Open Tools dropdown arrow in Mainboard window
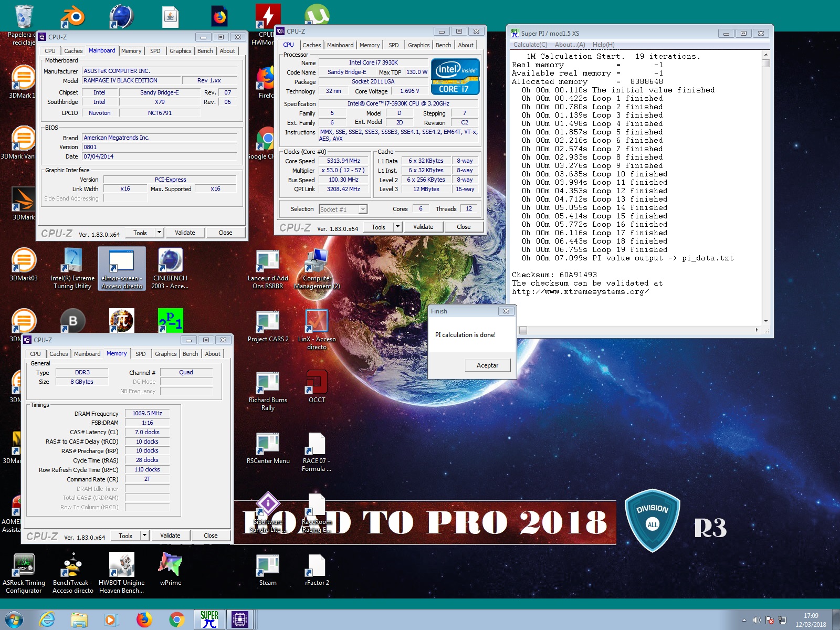This screenshot has width=840, height=630. (x=159, y=233)
